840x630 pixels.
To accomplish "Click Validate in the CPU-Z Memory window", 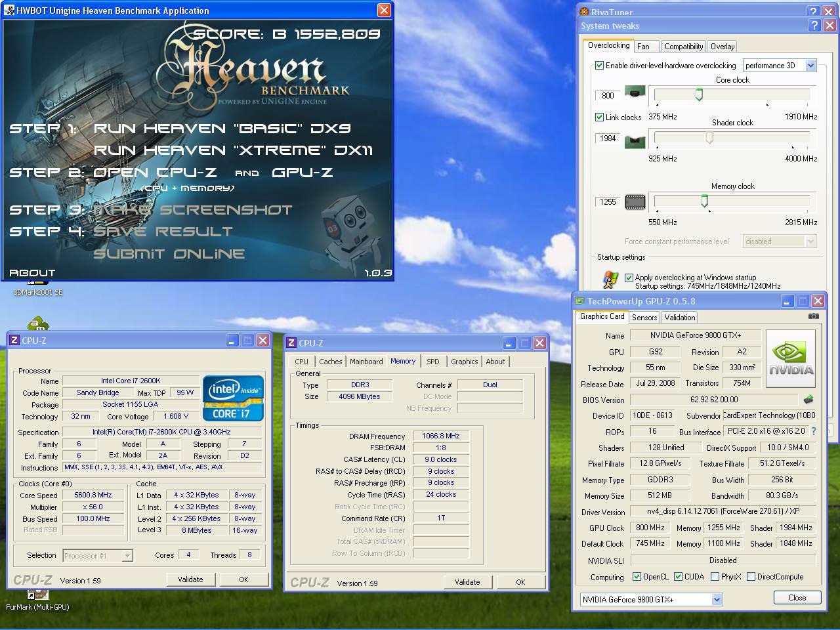I will tap(467, 582).
